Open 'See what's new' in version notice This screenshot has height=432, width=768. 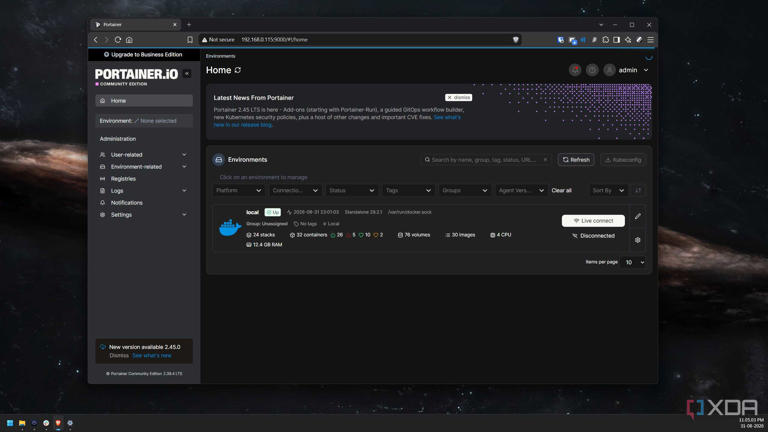(152, 356)
